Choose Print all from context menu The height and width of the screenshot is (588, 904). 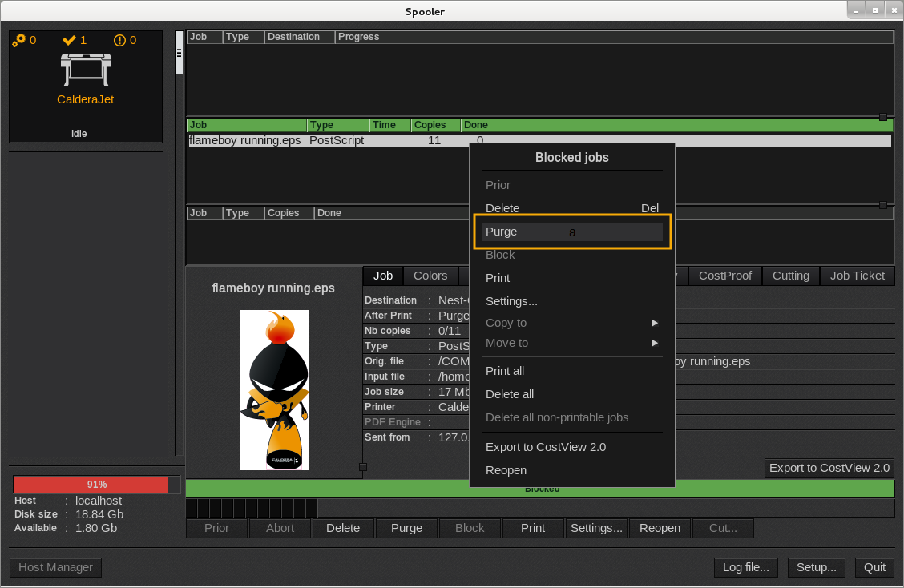505,371
